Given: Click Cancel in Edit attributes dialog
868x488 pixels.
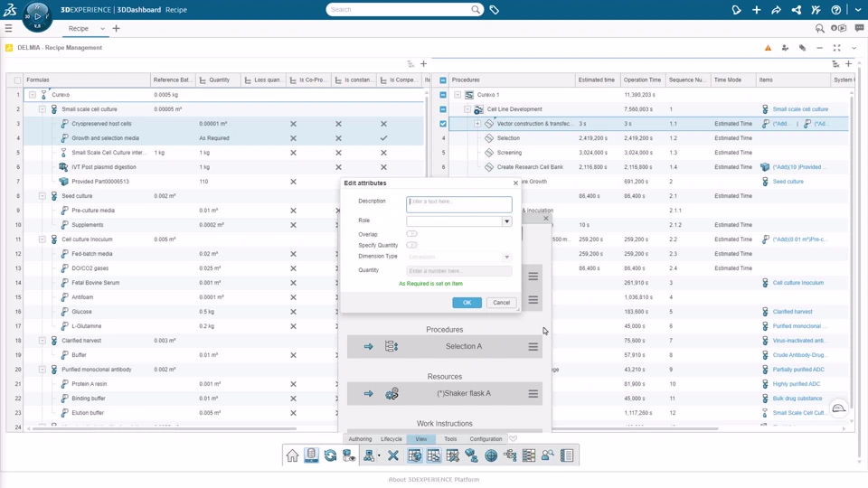Looking at the screenshot, I should coord(502,303).
